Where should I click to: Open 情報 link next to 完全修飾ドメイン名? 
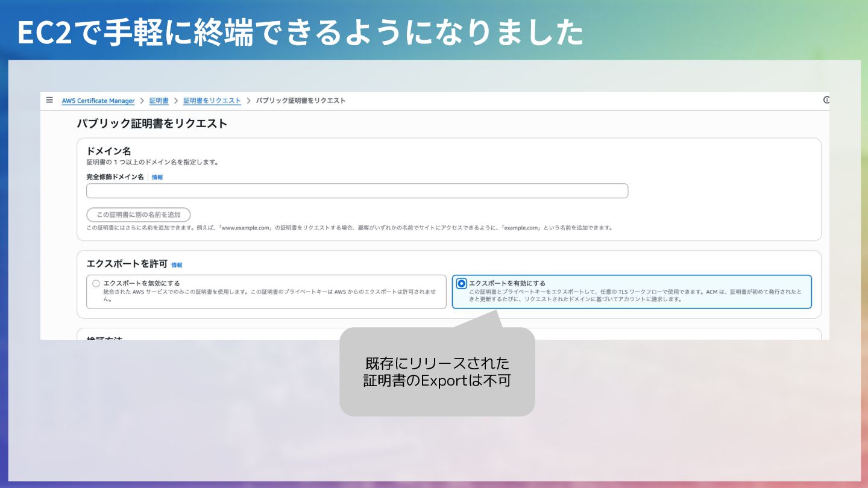tap(157, 177)
